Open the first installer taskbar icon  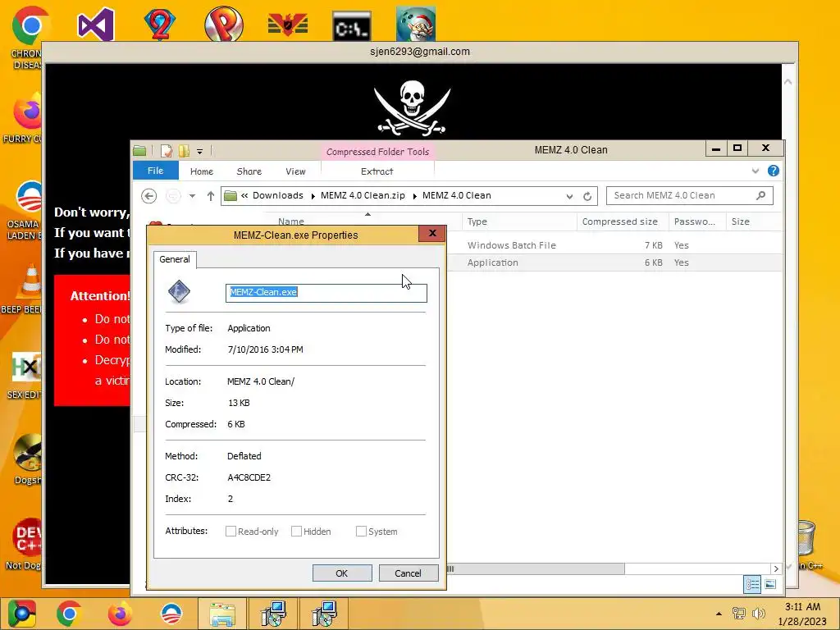273,614
